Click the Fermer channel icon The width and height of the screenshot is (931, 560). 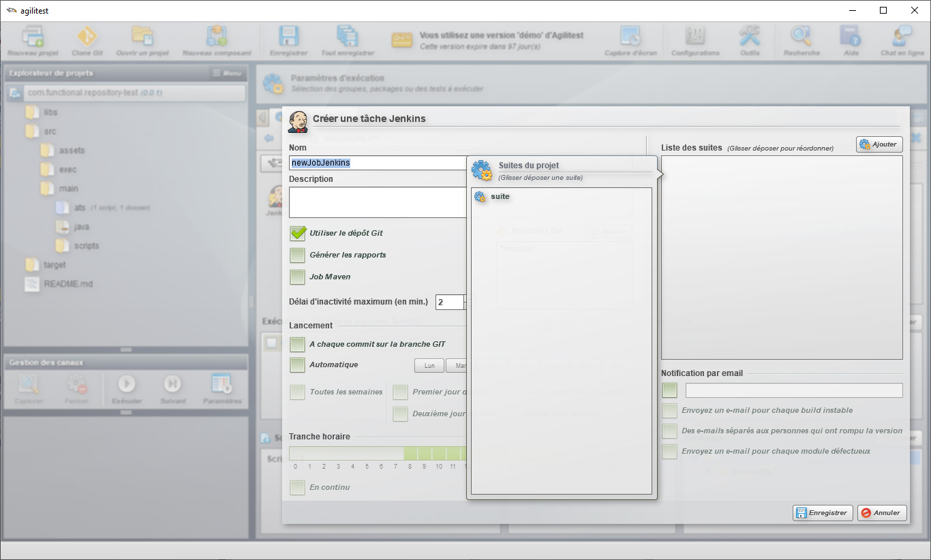pyautogui.click(x=76, y=384)
